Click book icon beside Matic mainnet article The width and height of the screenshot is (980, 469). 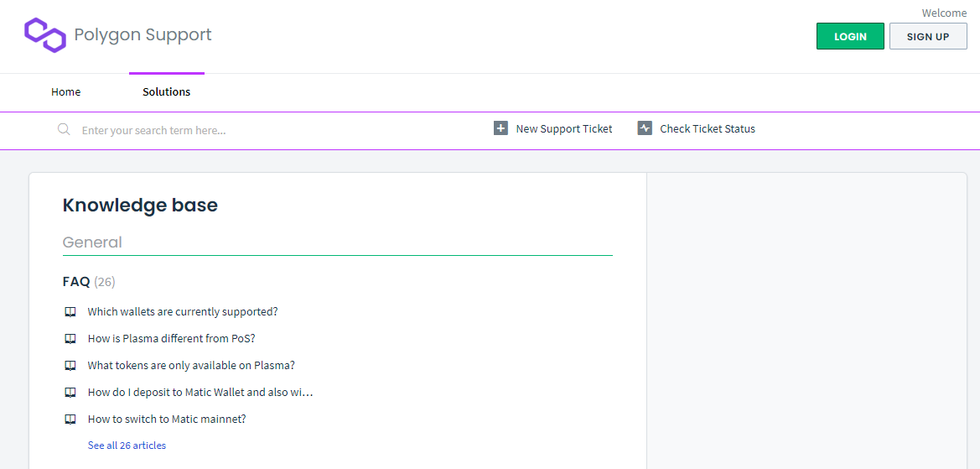[x=70, y=419]
